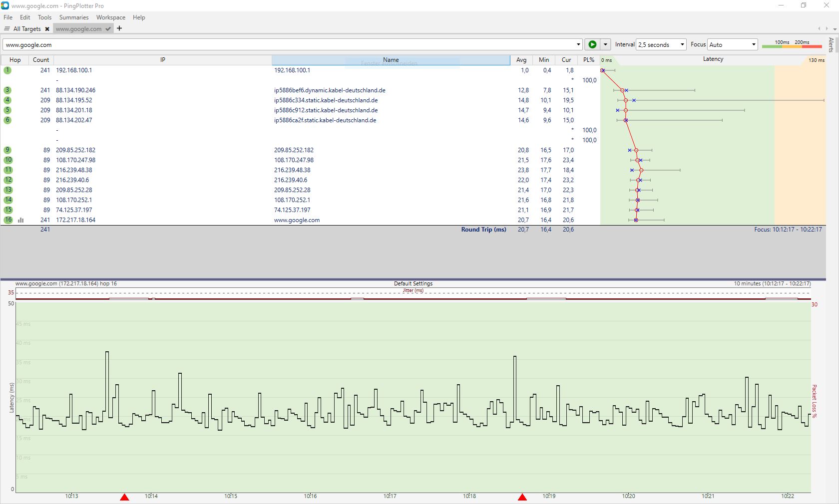Sort by the Avg column header
Screen dimensions: 839x504
coord(521,59)
